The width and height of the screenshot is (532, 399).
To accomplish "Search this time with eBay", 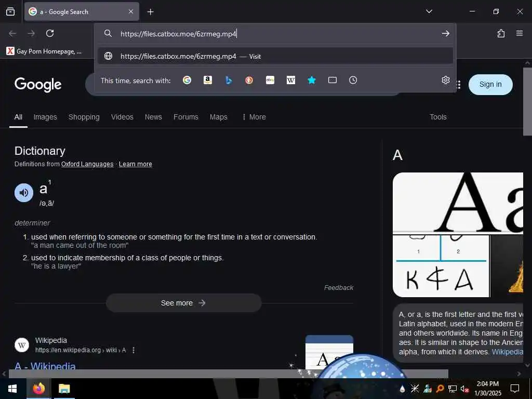I will pyautogui.click(x=270, y=80).
